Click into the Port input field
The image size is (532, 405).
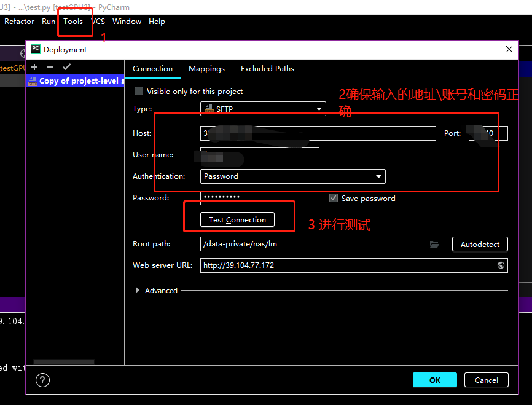(x=488, y=133)
